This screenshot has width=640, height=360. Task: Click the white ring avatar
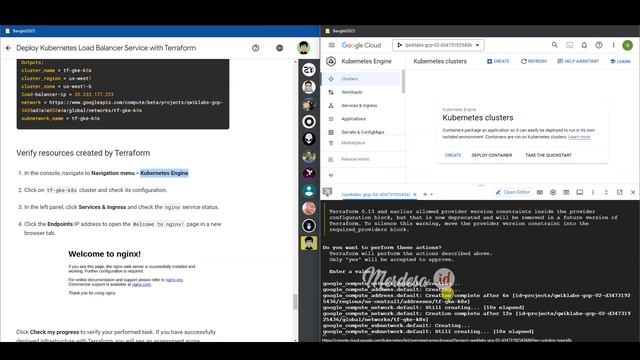pos(309,122)
